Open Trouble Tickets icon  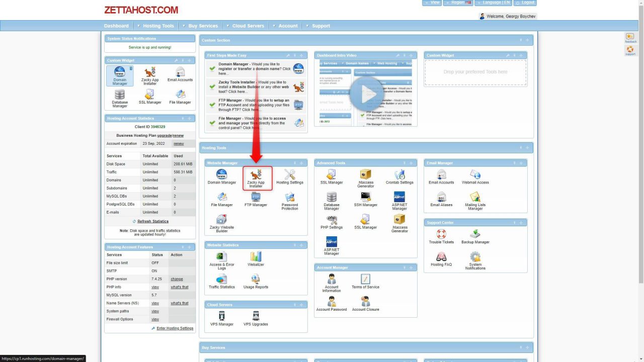[x=441, y=236]
